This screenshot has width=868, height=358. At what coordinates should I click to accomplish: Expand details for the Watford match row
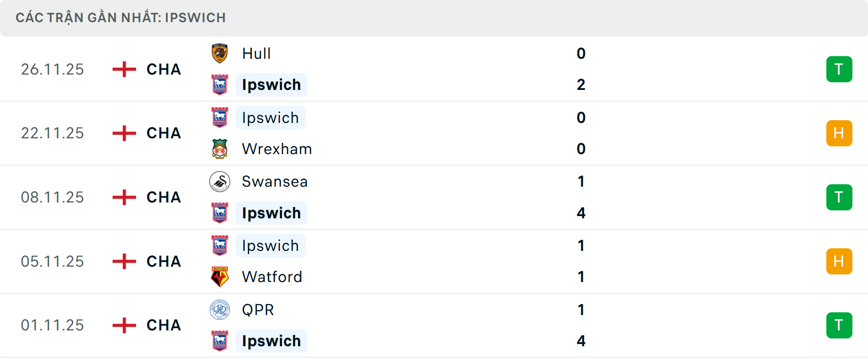[x=434, y=261]
